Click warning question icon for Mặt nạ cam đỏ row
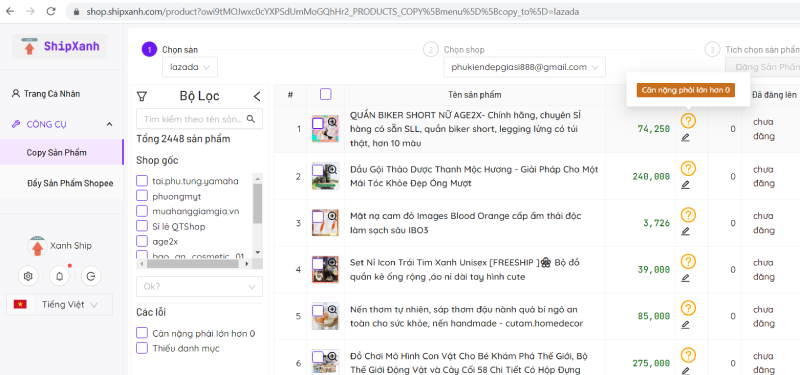800x375 pixels. (688, 215)
